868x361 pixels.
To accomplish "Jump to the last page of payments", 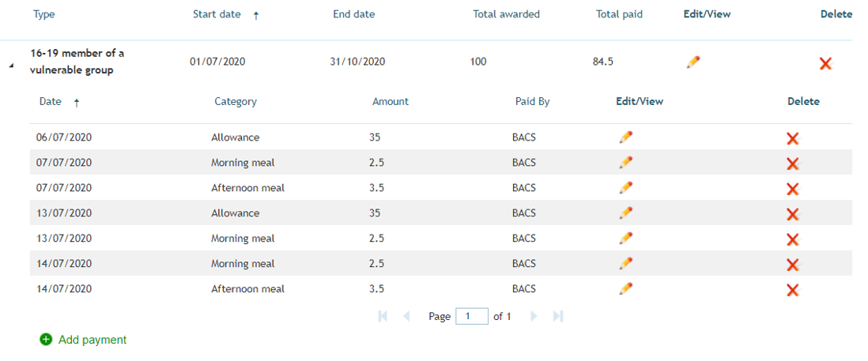I will [x=558, y=316].
